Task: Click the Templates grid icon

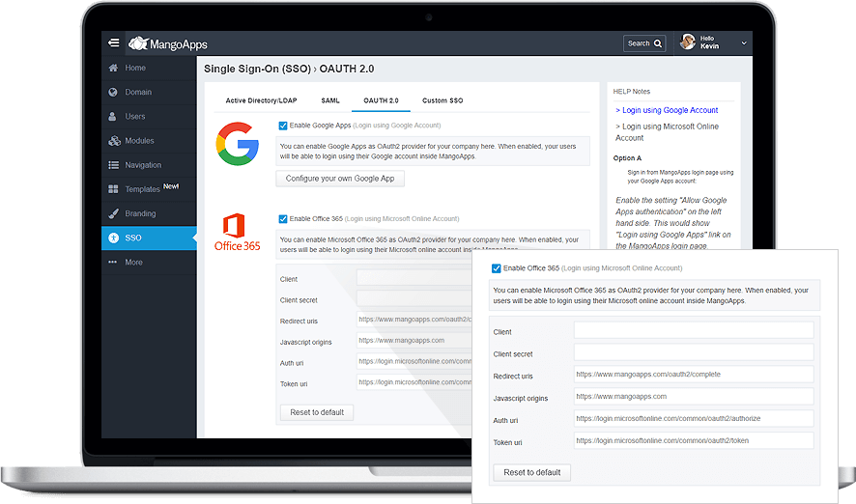Action: [113, 189]
